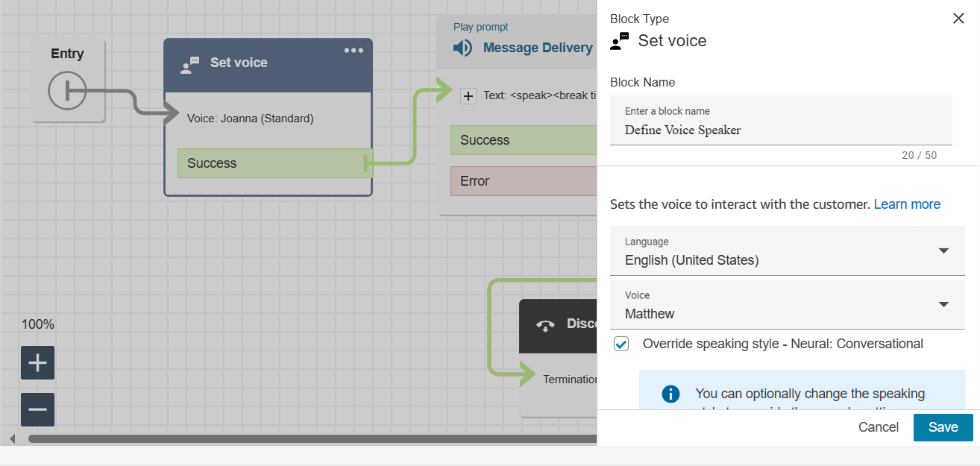Image resolution: width=980 pixels, height=466 pixels.
Task: Click the block name input field
Action: tap(780, 130)
